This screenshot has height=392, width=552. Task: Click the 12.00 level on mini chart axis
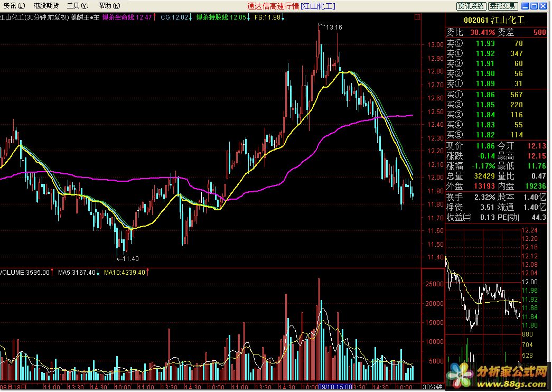529,282
